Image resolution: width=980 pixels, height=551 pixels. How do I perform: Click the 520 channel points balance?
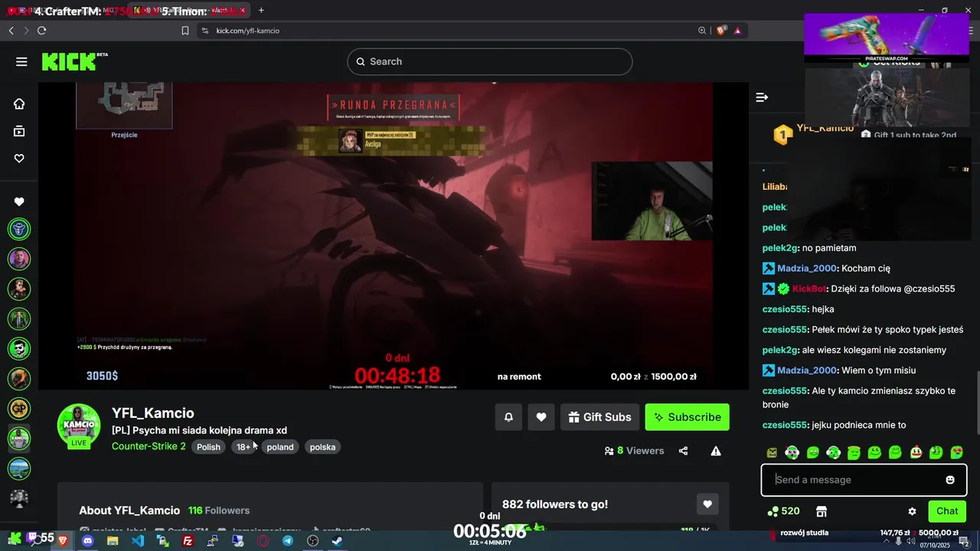783,511
